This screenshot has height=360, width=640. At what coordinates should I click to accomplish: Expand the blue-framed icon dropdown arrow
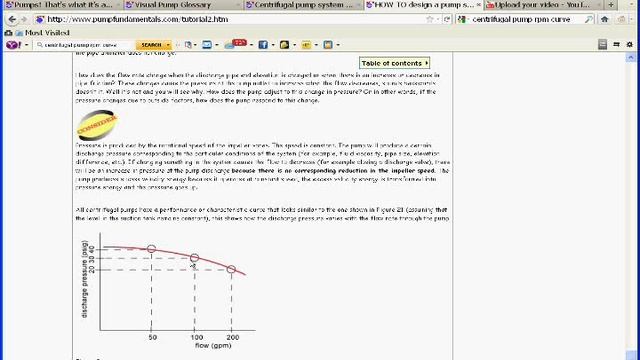(338, 45)
